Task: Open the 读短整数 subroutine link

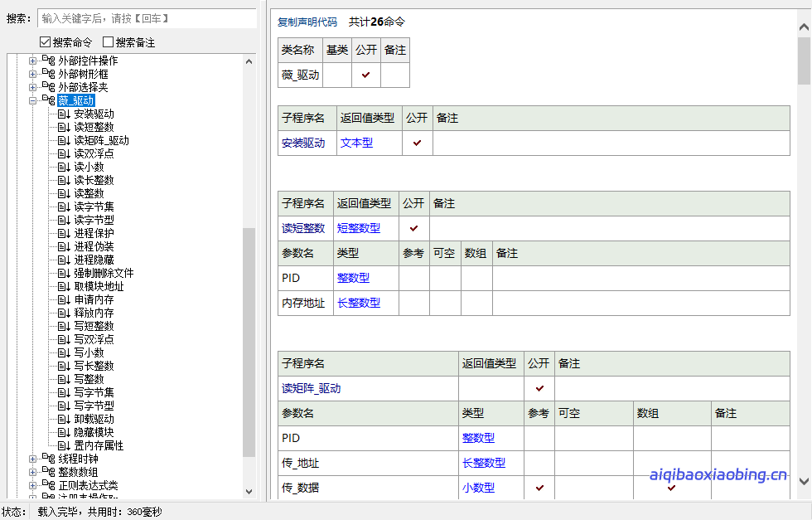Action: coord(302,228)
